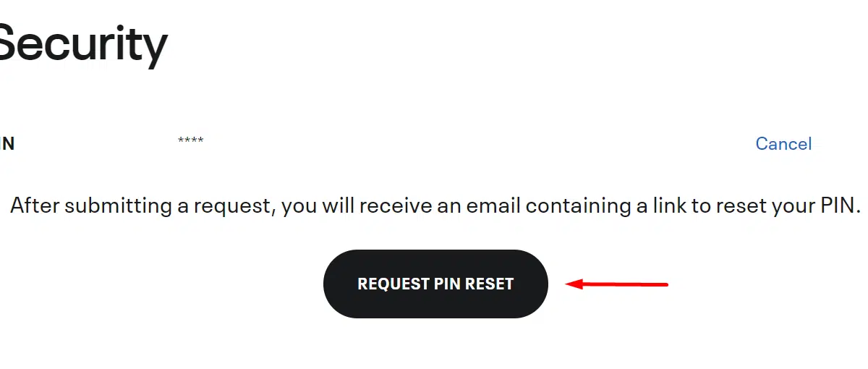This screenshot has width=868, height=369.
Task: Click the PIN field label
Action: [x=7, y=144]
